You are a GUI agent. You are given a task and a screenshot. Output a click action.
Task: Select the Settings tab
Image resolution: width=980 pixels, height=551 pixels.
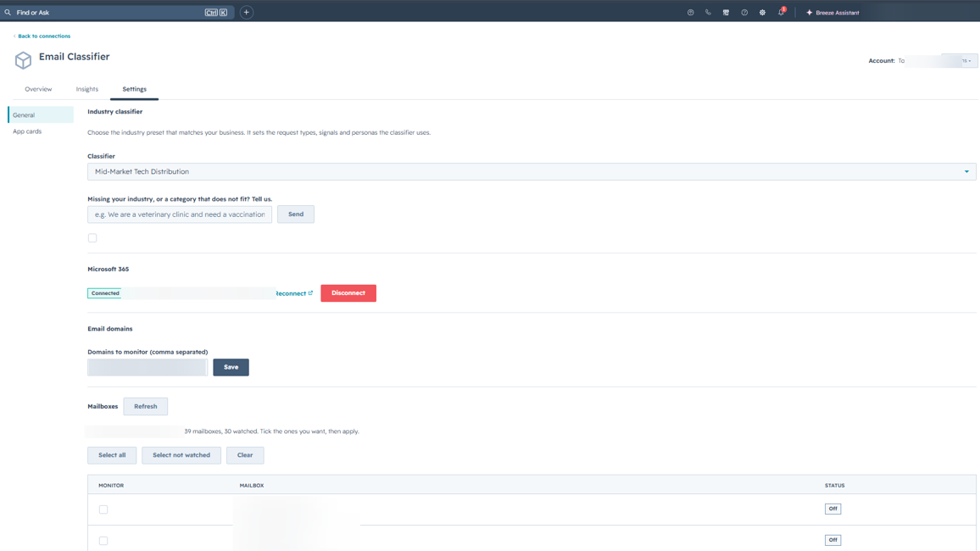135,89
